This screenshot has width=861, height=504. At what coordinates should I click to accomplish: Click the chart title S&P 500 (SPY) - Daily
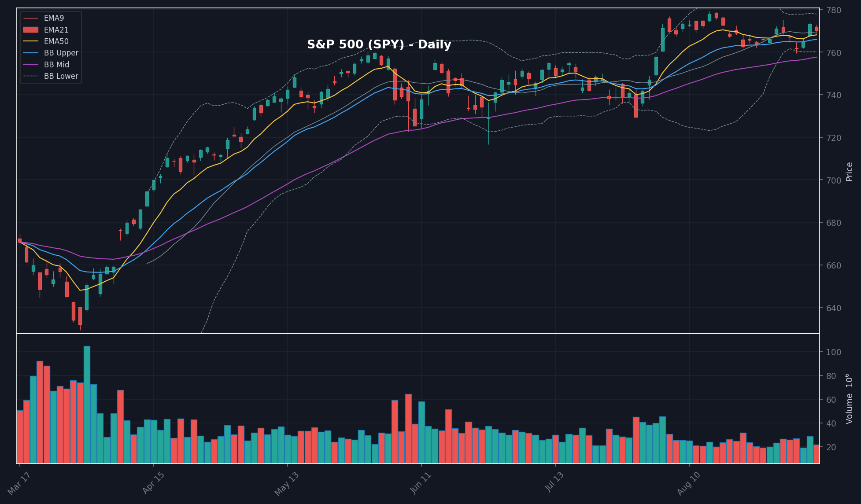point(379,44)
